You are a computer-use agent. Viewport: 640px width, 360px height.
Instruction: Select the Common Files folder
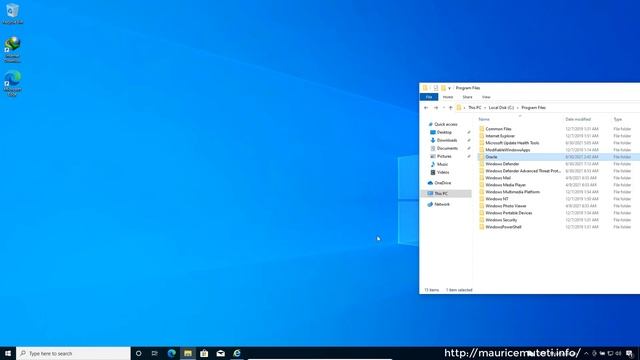point(498,129)
